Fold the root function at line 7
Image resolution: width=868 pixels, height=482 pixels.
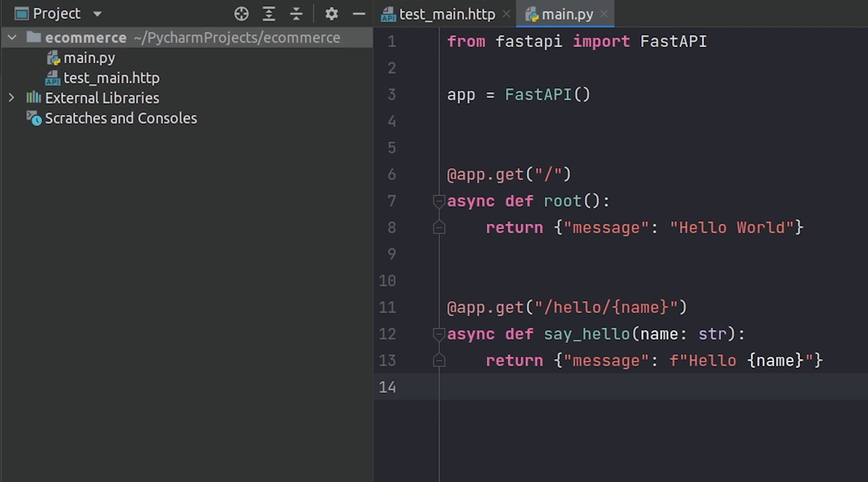coord(438,201)
